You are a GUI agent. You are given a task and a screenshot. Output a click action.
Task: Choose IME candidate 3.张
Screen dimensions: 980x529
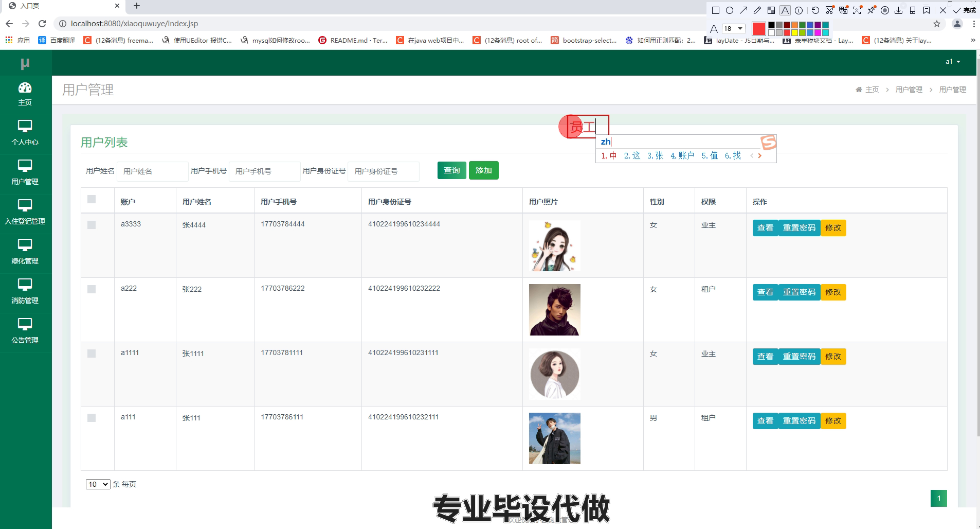(655, 155)
